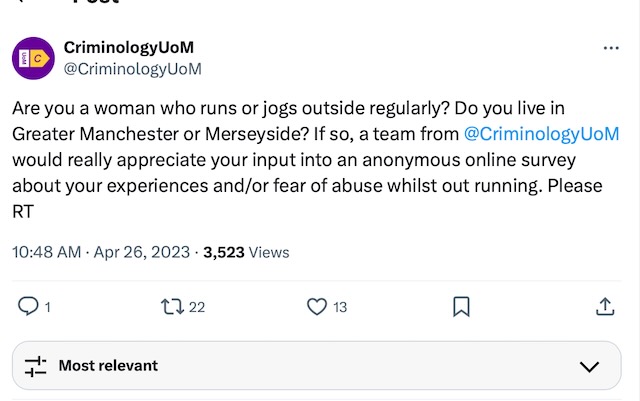Click the 10:48 AM · Apr 26, 2023 timestamp
The width and height of the screenshot is (640, 401).
[x=100, y=252]
